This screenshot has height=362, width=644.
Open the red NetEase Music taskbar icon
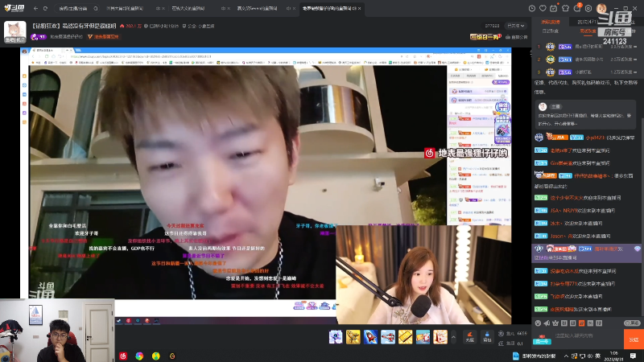(123, 356)
